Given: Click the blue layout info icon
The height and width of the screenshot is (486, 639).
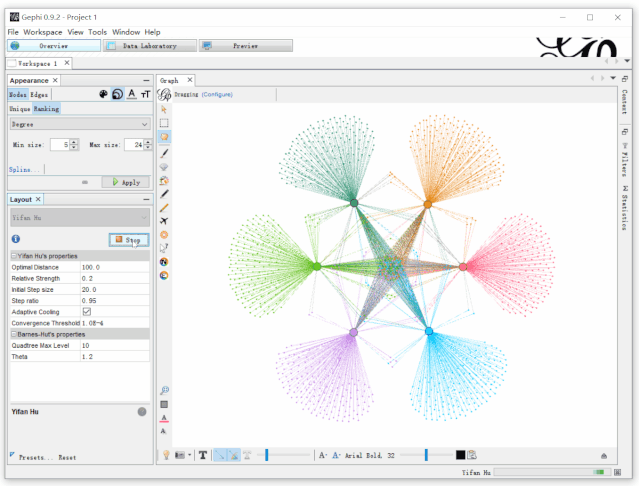Looking at the screenshot, I should (x=16, y=239).
